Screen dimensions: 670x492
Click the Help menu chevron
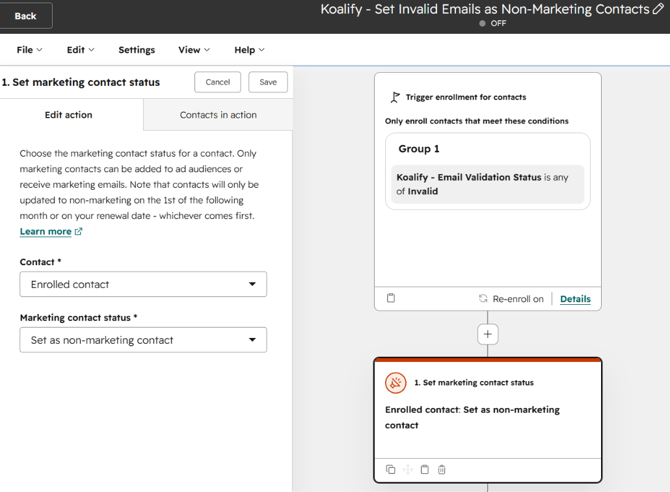tap(262, 50)
